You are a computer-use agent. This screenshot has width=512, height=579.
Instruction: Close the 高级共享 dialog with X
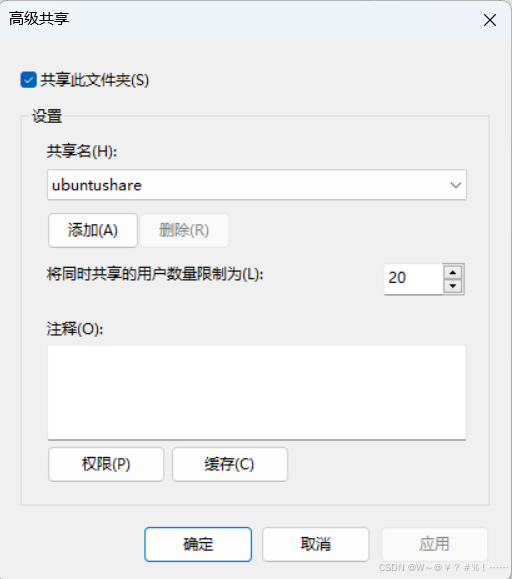click(489, 20)
